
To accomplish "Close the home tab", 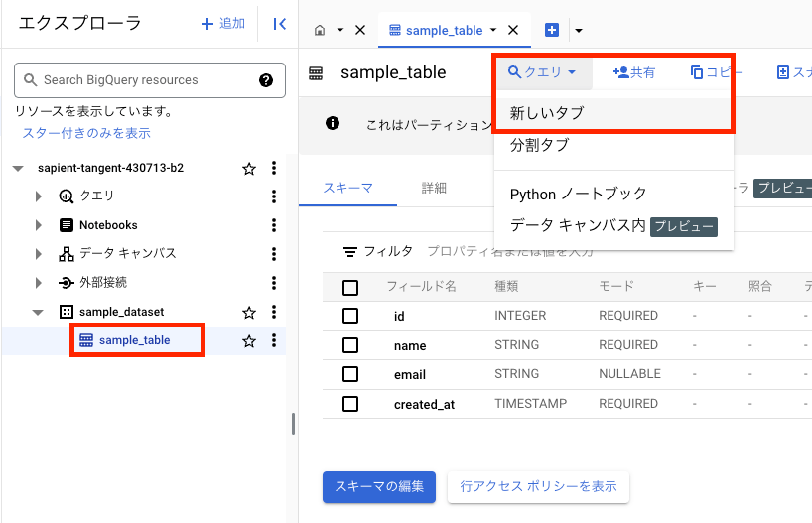I will click(x=360, y=30).
